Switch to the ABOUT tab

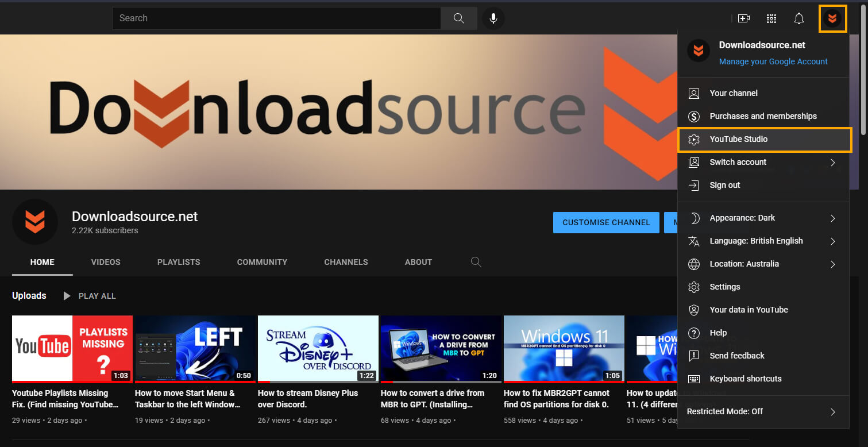[x=418, y=262]
